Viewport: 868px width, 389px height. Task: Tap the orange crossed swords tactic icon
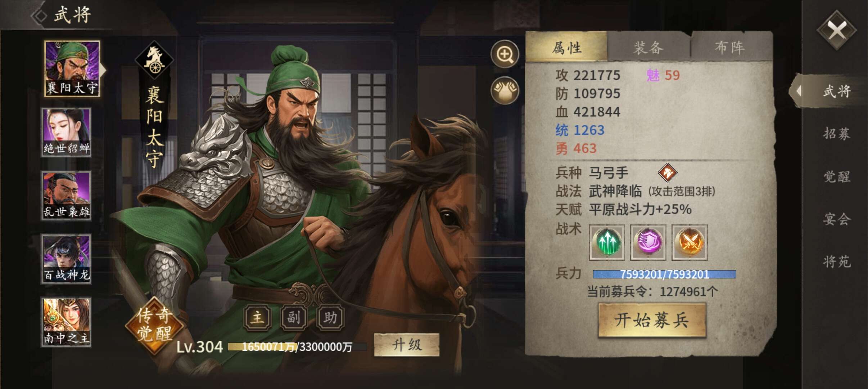690,242
